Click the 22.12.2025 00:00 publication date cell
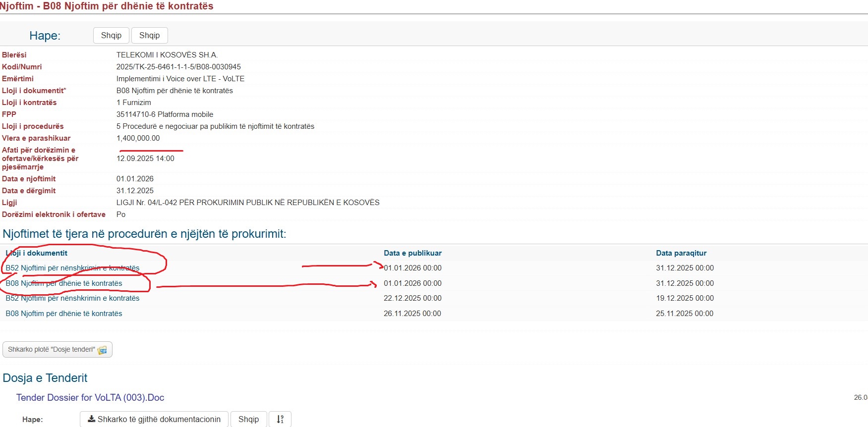 click(x=412, y=298)
